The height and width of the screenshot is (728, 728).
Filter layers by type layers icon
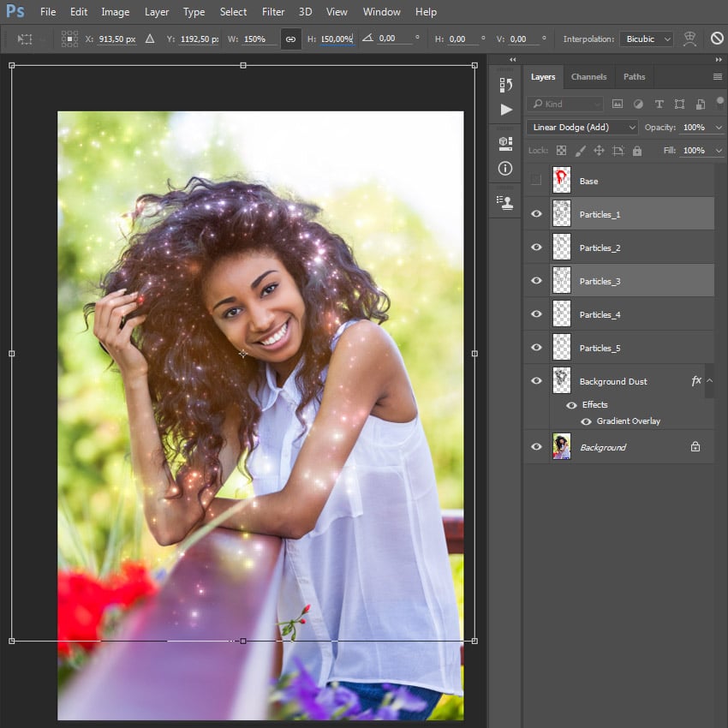click(659, 104)
